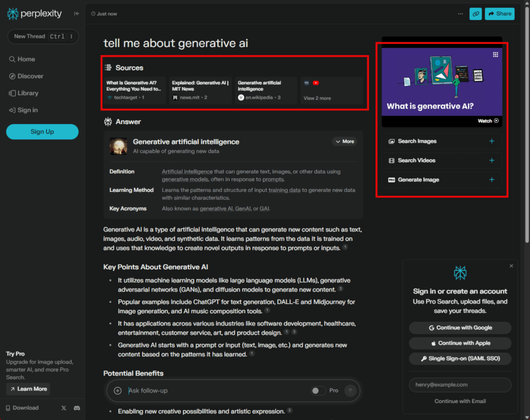This screenshot has height=420, width=530.
Task: Go to Home in sidebar
Action: tap(22, 59)
